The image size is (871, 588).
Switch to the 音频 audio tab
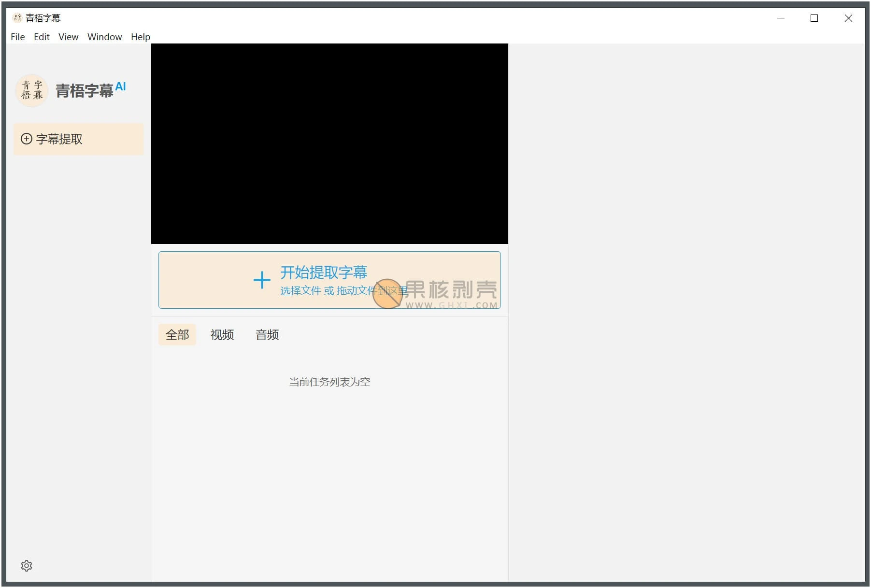[x=267, y=335]
